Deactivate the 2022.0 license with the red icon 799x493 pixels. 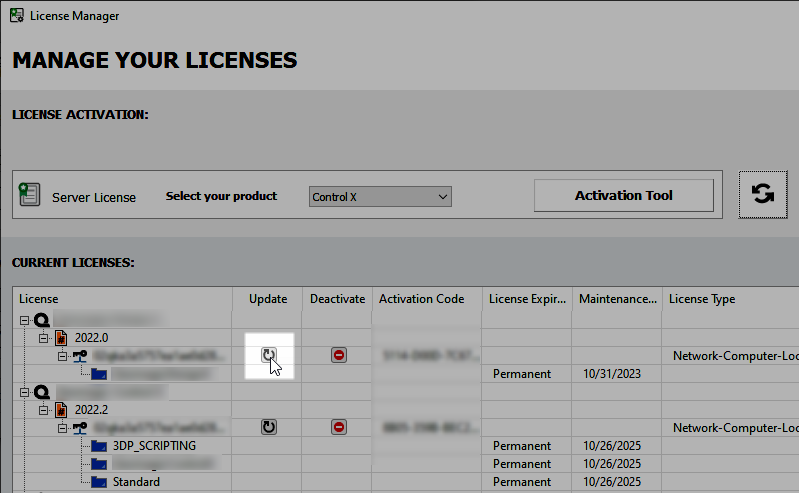(x=338, y=355)
